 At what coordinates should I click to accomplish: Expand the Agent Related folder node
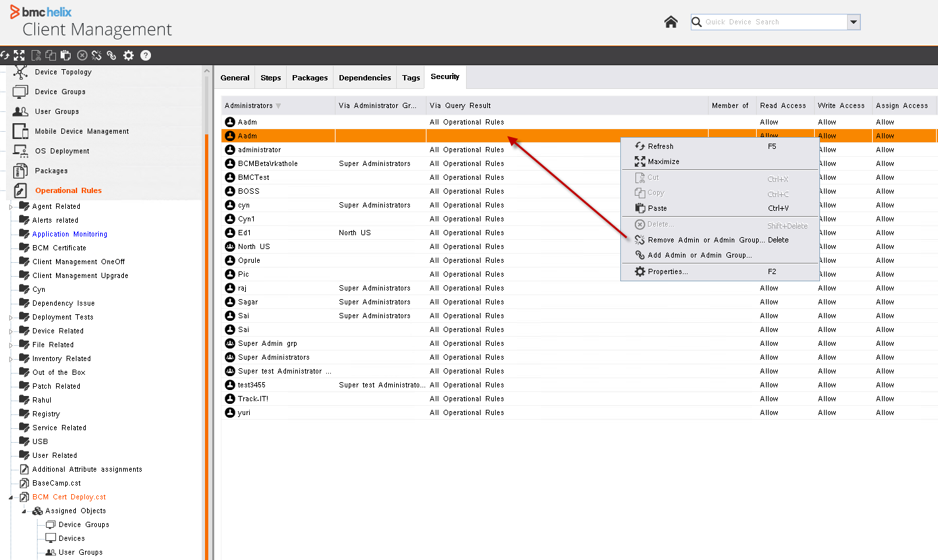pyautogui.click(x=11, y=207)
